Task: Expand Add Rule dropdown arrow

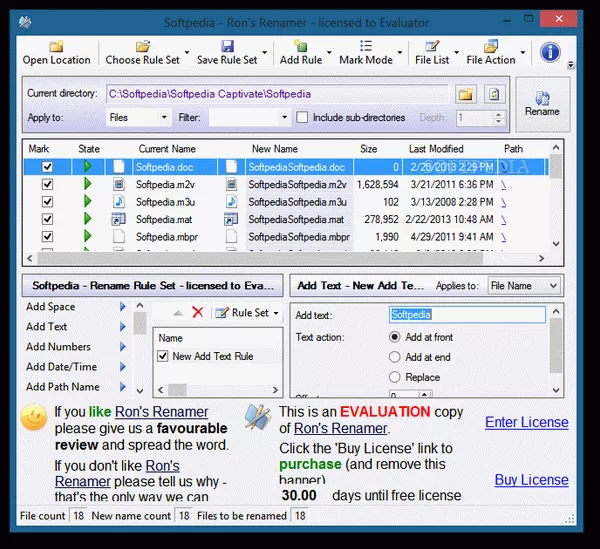Action: [x=329, y=52]
